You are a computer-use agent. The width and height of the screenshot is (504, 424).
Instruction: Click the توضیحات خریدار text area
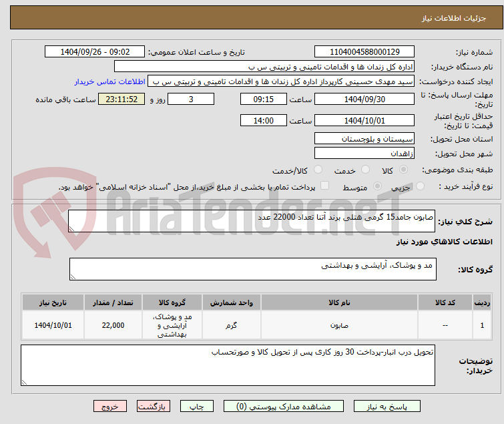click(x=228, y=365)
